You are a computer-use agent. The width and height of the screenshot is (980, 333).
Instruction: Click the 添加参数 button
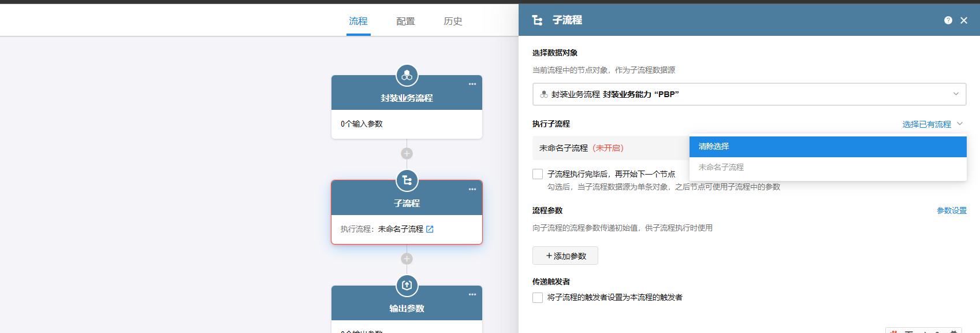(565, 256)
